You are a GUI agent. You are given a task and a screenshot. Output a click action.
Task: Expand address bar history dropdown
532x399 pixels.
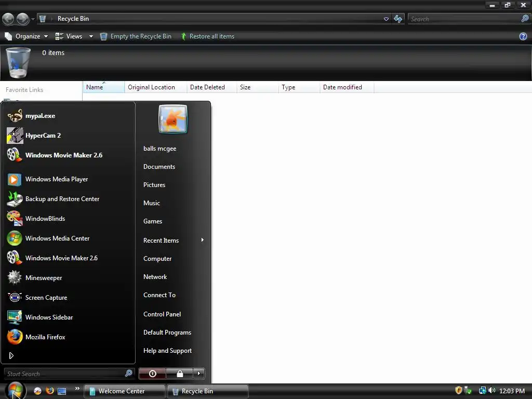(x=386, y=19)
